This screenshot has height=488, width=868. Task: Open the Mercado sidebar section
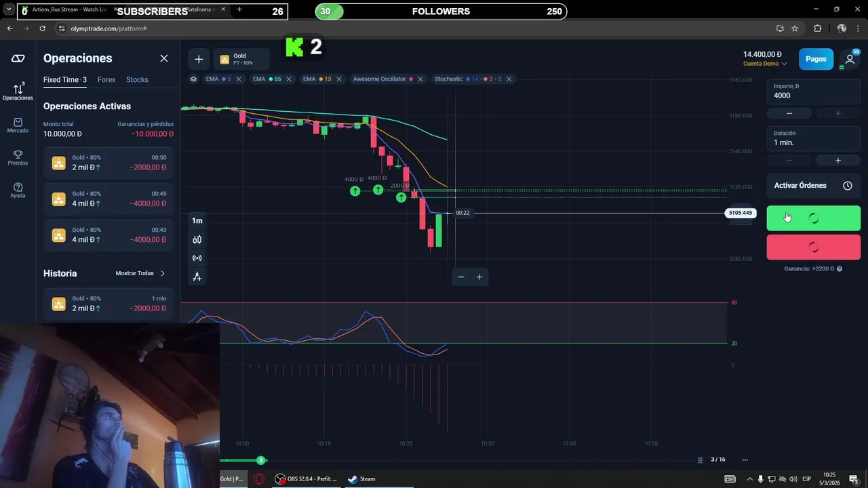click(x=18, y=125)
